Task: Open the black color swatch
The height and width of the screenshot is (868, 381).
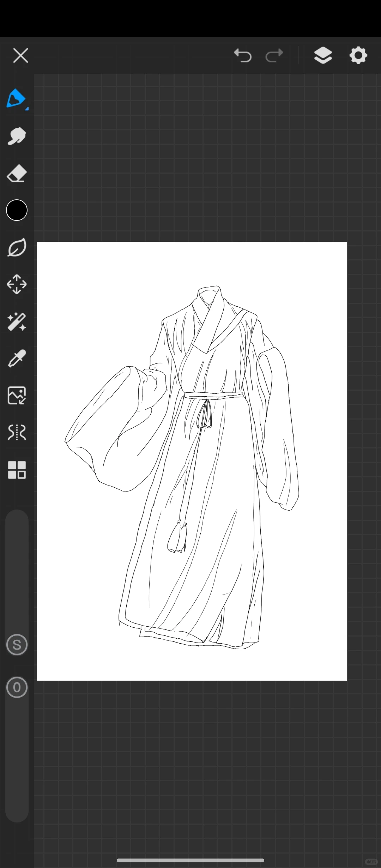Action: tap(17, 210)
